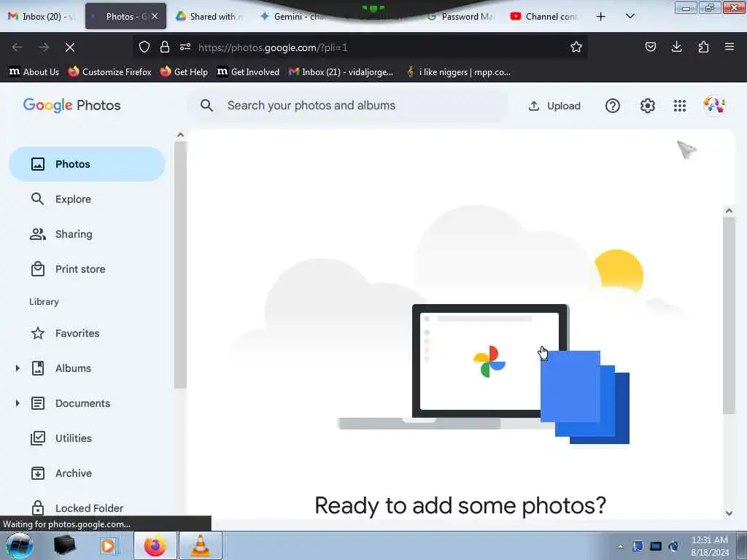Open Save to Pocket icon
The height and width of the screenshot is (560, 747).
pos(650,47)
